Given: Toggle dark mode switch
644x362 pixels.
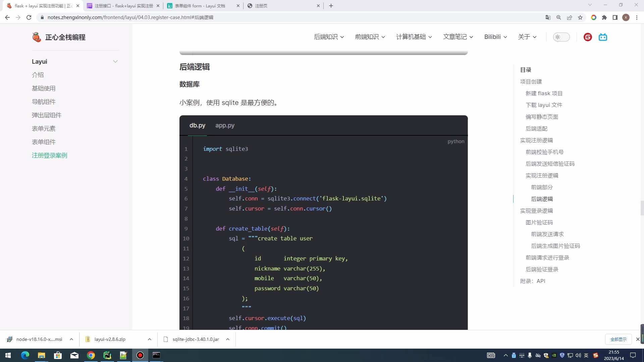Looking at the screenshot, I should coord(561,37).
